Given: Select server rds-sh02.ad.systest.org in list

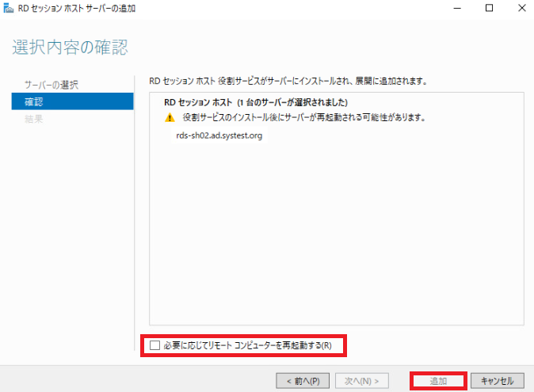Looking at the screenshot, I should coord(219,135).
